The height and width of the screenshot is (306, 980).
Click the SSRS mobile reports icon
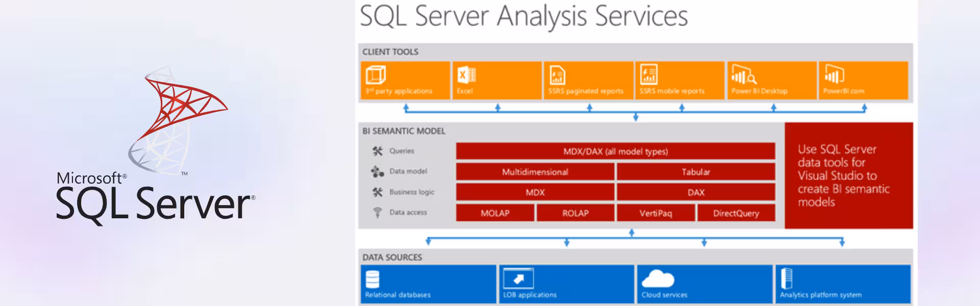click(649, 74)
